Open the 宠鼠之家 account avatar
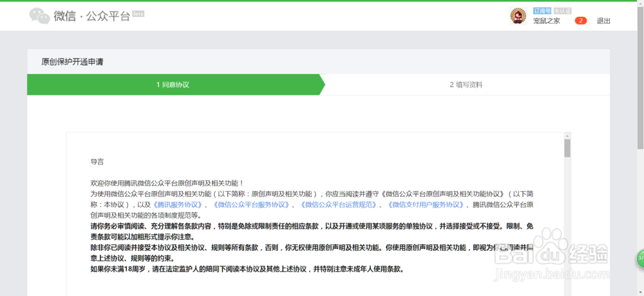644x296 pixels. point(518,15)
